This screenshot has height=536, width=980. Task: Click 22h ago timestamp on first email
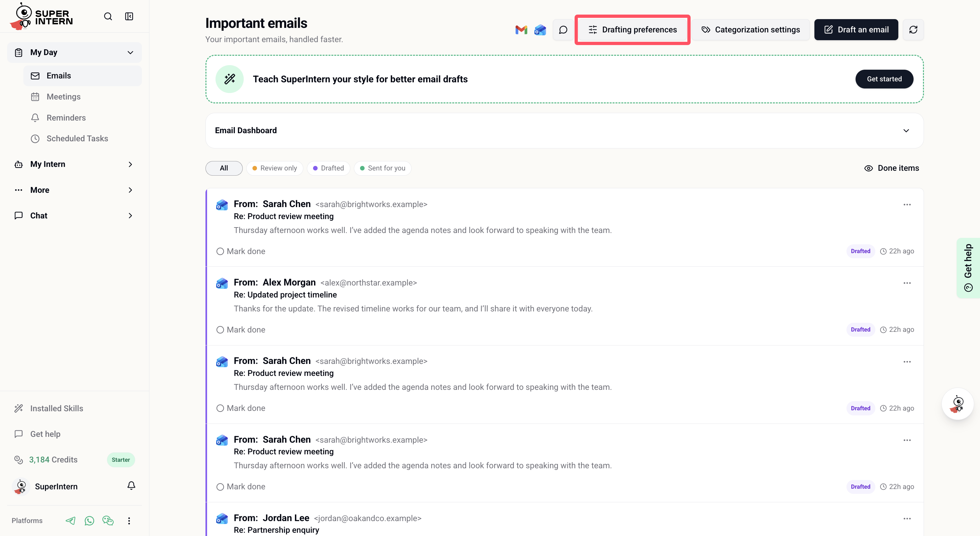[897, 251]
